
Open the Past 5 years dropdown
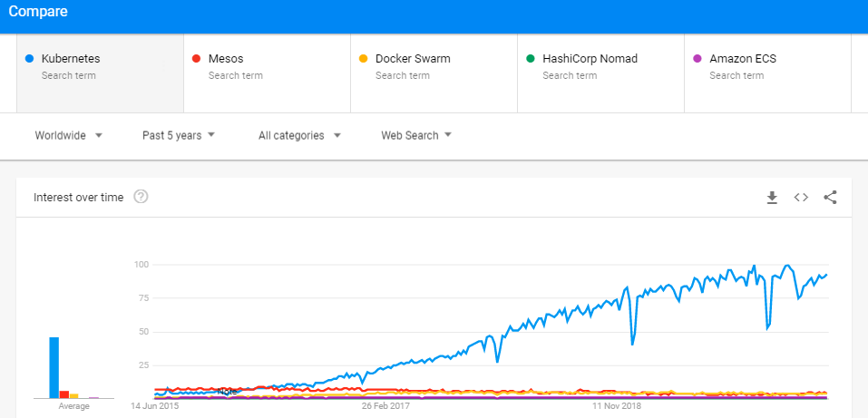(179, 136)
